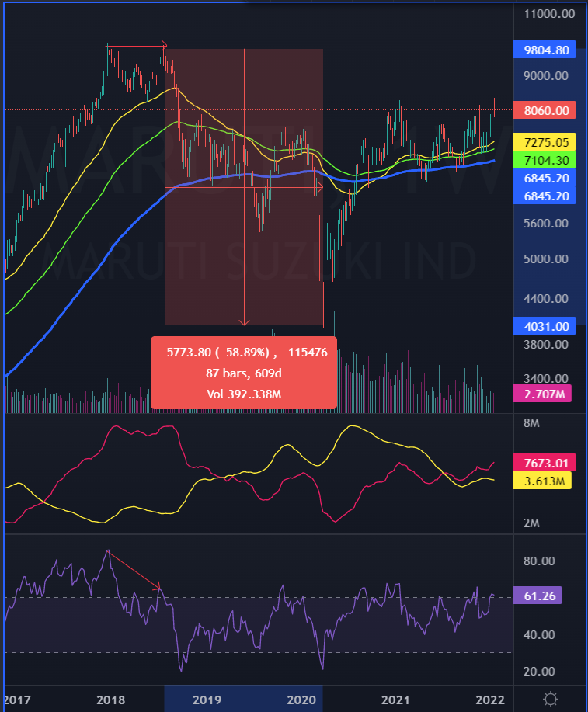588x712 pixels.
Task: Click the 2022 time axis label
Action: click(490, 700)
